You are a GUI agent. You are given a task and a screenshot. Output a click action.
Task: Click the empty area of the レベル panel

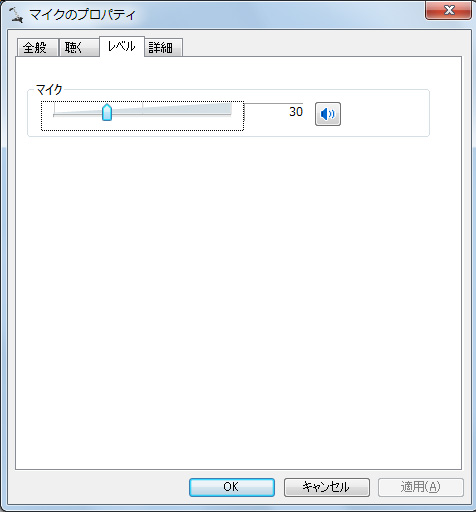(x=238, y=300)
